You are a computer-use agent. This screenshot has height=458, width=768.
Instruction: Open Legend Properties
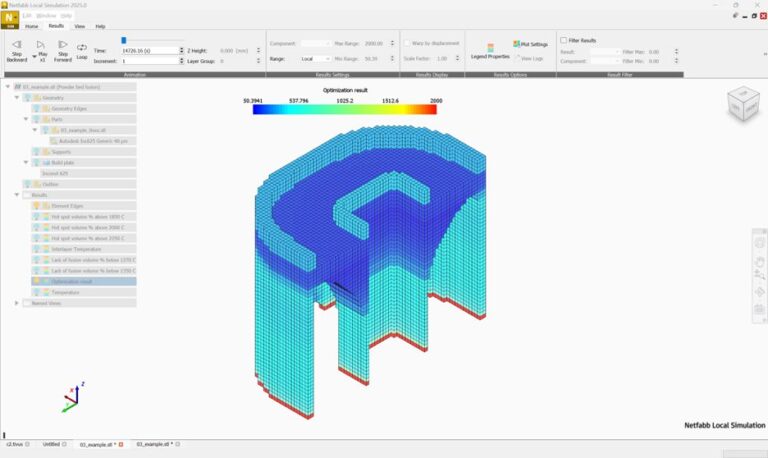click(490, 50)
